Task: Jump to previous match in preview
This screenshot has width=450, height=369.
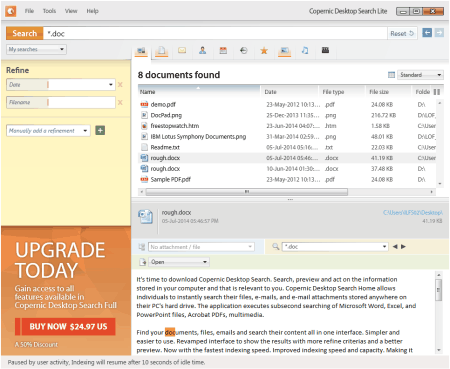Action: pos(395,247)
